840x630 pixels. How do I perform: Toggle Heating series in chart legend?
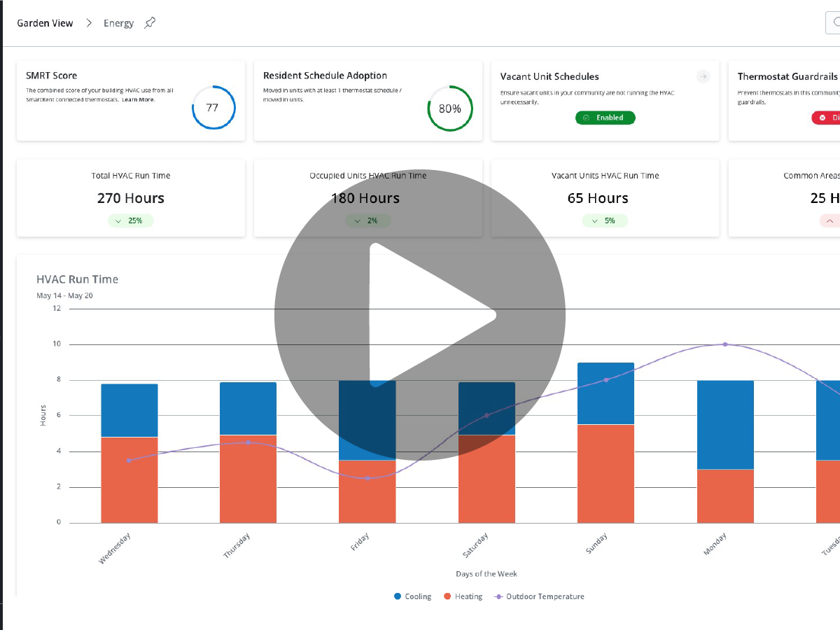click(463, 596)
